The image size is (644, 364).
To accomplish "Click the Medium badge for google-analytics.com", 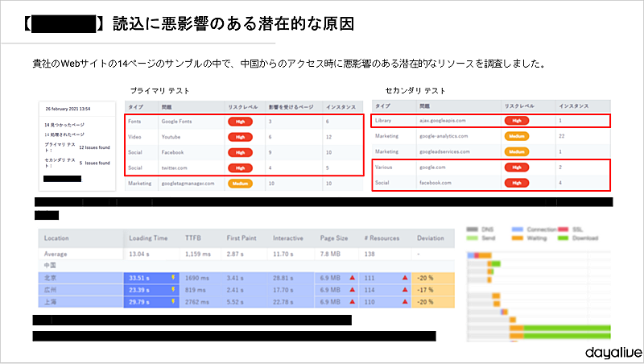I will point(517,136).
